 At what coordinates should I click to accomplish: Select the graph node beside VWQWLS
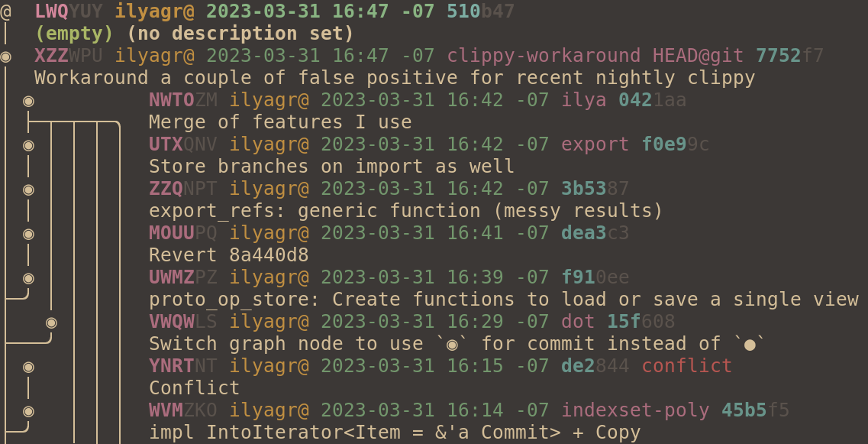click(x=51, y=322)
